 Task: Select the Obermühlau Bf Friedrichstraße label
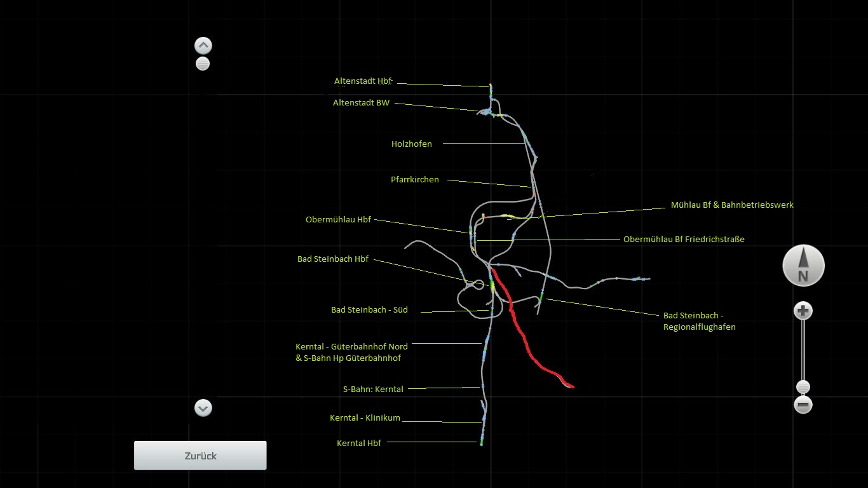point(684,240)
